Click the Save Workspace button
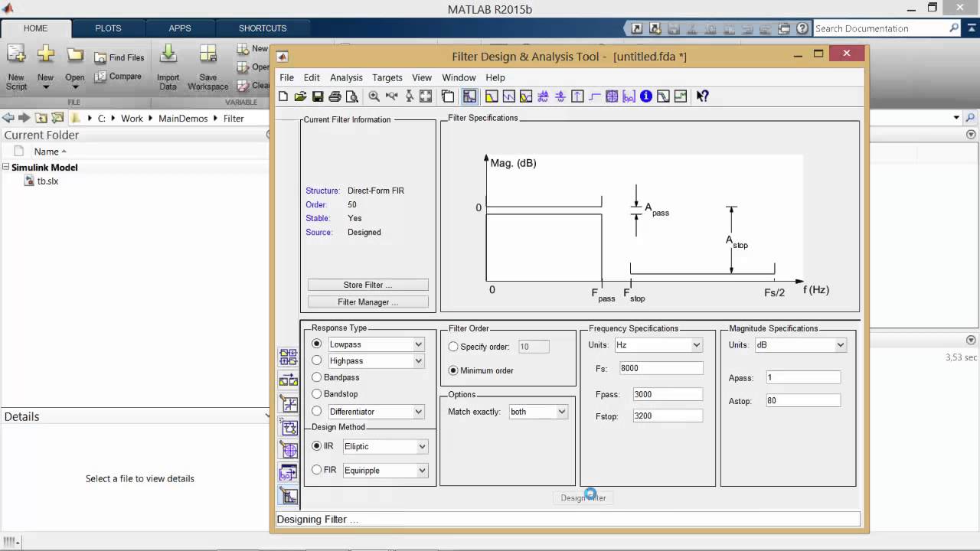This screenshot has width=980, height=551. [207, 67]
